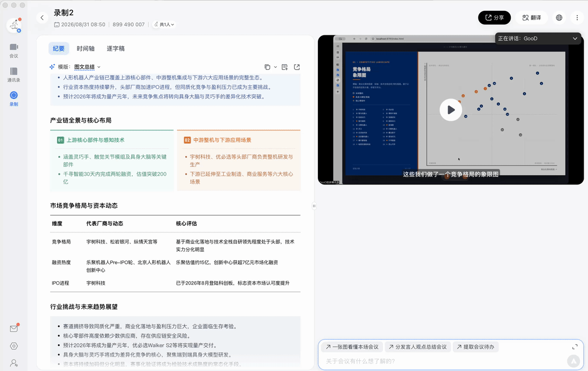Click the export summary icon
The width and height of the screenshot is (588, 371).
pos(297,67)
